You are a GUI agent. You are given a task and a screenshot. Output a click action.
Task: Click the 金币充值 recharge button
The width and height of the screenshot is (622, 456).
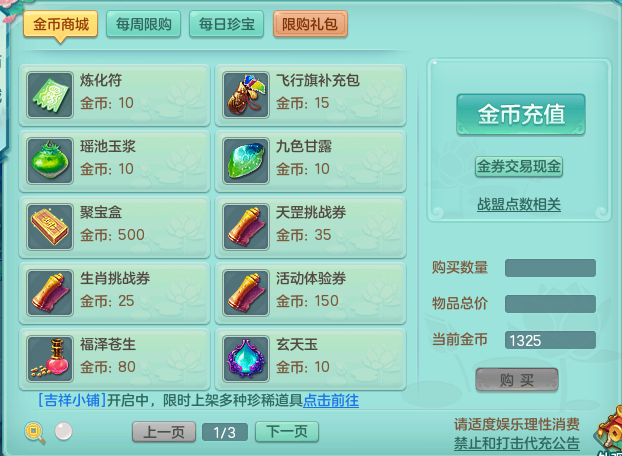(x=521, y=115)
